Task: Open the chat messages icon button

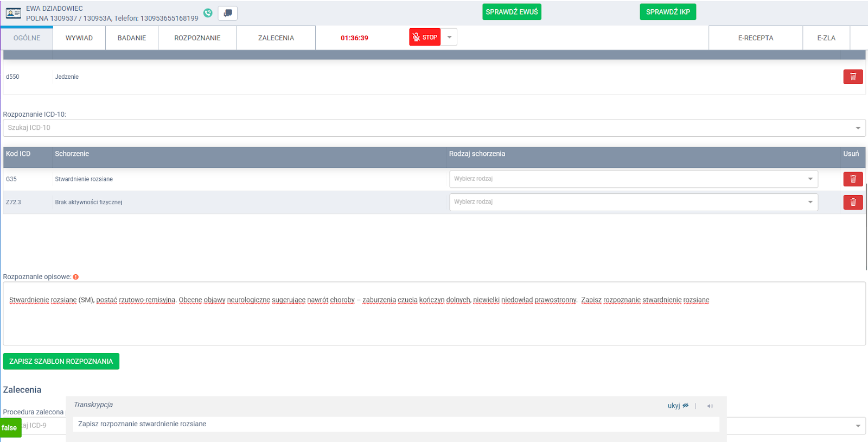Action: pyautogui.click(x=228, y=13)
